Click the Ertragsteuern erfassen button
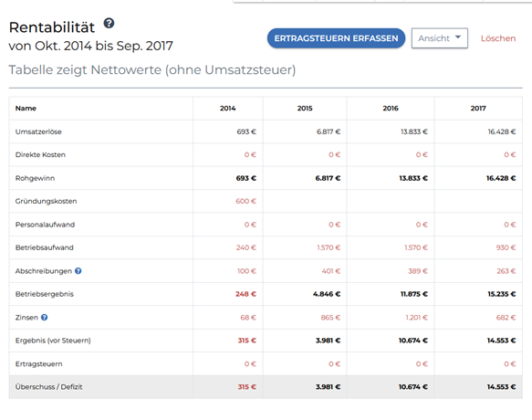The height and width of the screenshot is (420, 532). tap(336, 38)
